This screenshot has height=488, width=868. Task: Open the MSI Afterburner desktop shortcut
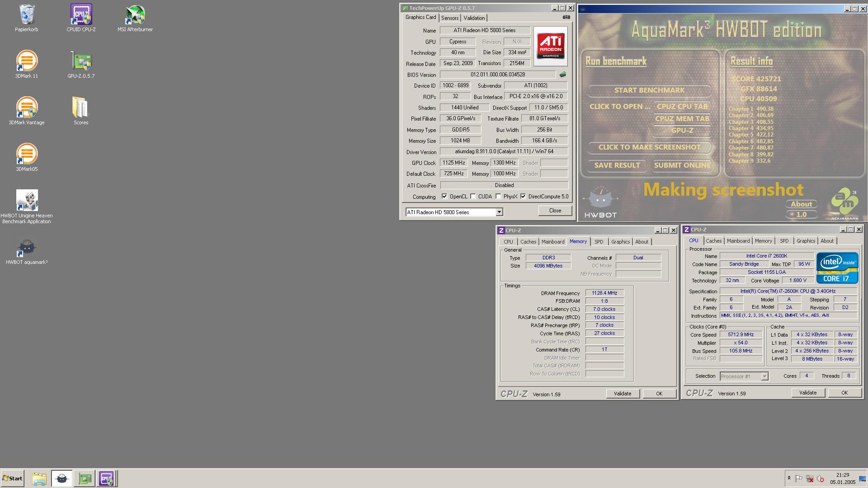135,18
